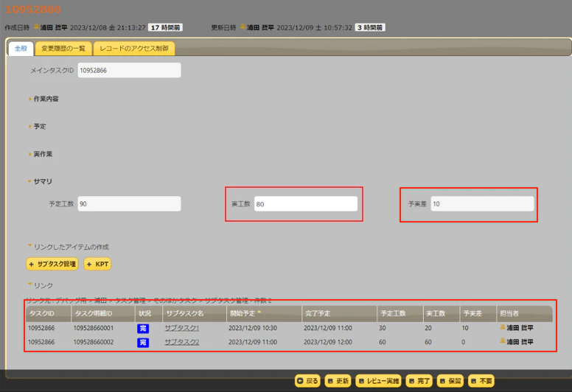Image resolution: width=572 pixels, height=392 pixels.
Task: Click the 予実差 field showing 10
Action: [x=482, y=204]
